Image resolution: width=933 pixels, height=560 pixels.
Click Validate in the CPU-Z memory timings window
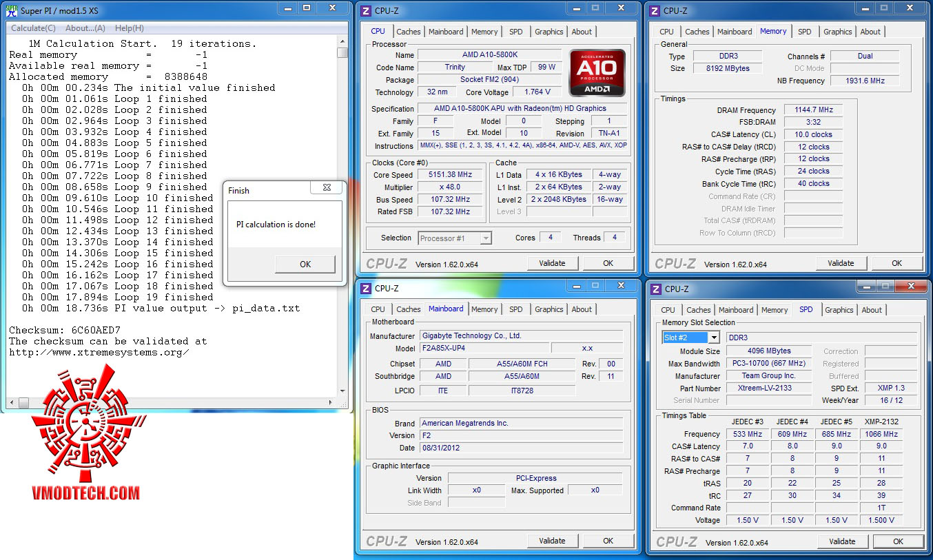click(x=841, y=263)
